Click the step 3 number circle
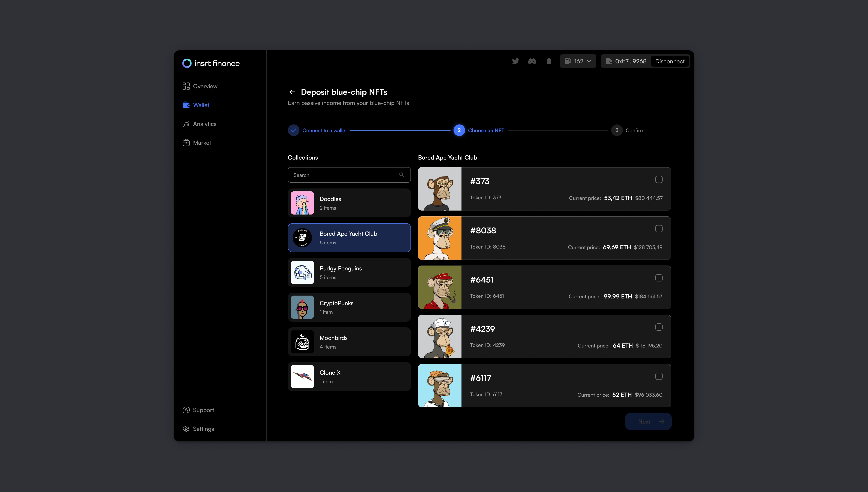This screenshot has height=492, width=868. (x=617, y=130)
